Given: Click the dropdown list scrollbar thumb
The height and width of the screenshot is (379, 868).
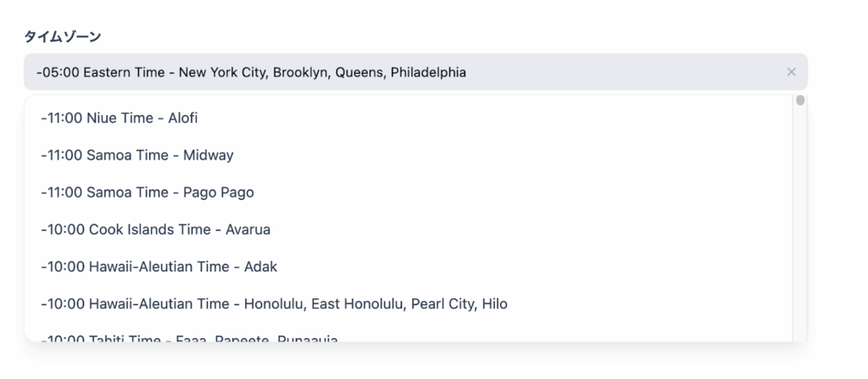Looking at the screenshot, I should (800, 102).
